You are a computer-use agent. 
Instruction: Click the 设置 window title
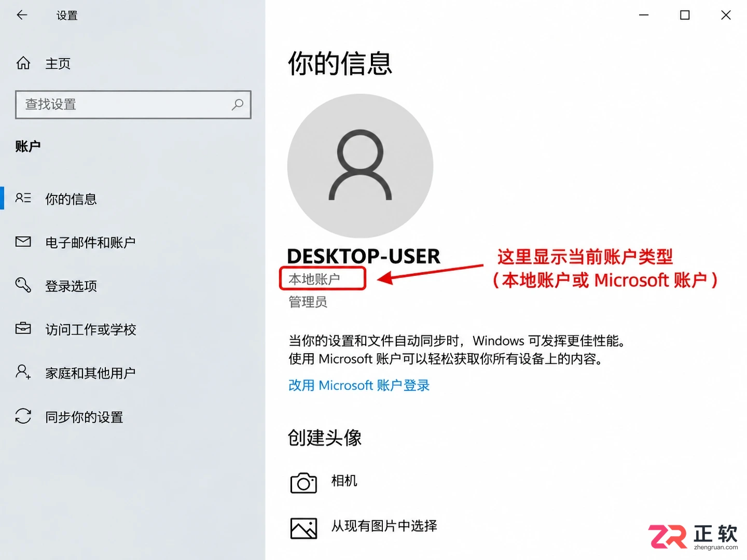coord(67,16)
